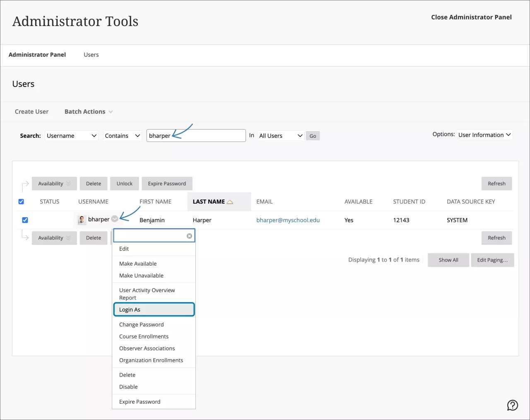
Task: Select User Activity Overview Report
Action: [x=147, y=294]
